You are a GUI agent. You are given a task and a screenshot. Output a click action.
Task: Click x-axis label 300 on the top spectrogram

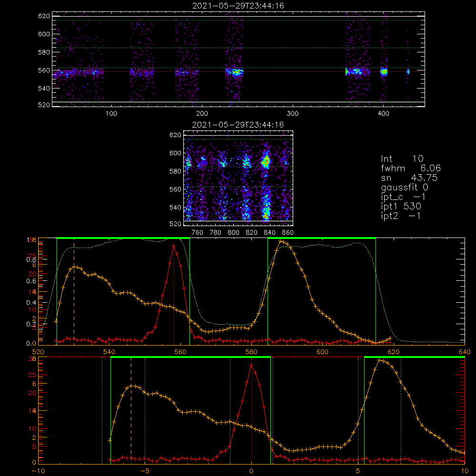pos(293,114)
